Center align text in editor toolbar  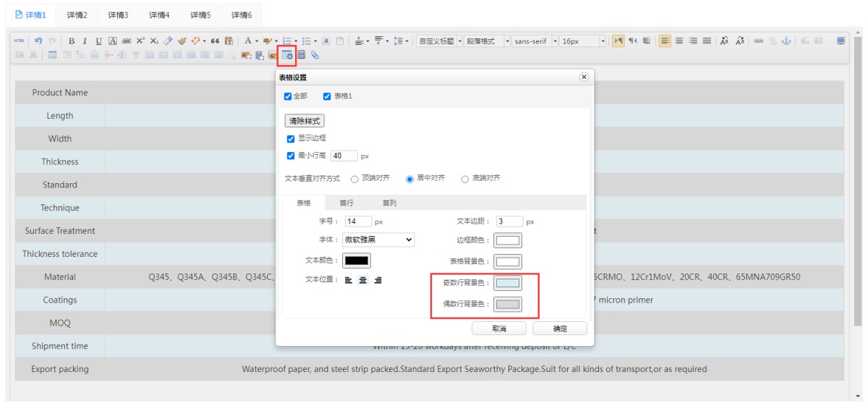tap(679, 41)
